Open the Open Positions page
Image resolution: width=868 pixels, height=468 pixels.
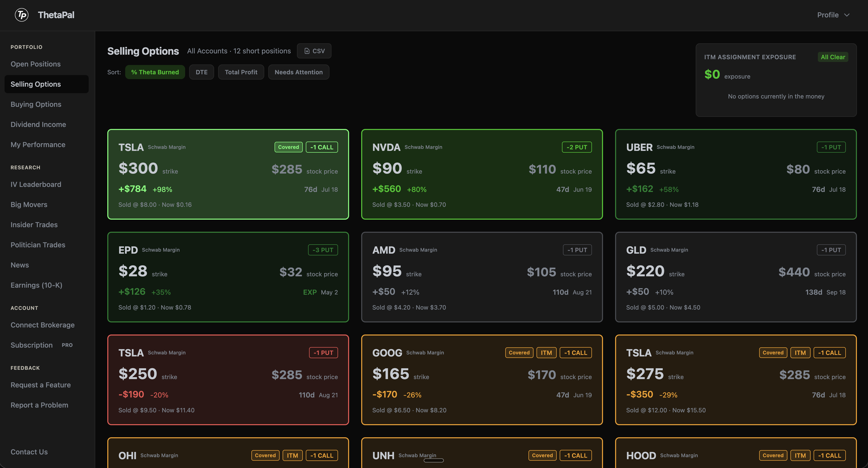pyautogui.click(x=47, y=64)
